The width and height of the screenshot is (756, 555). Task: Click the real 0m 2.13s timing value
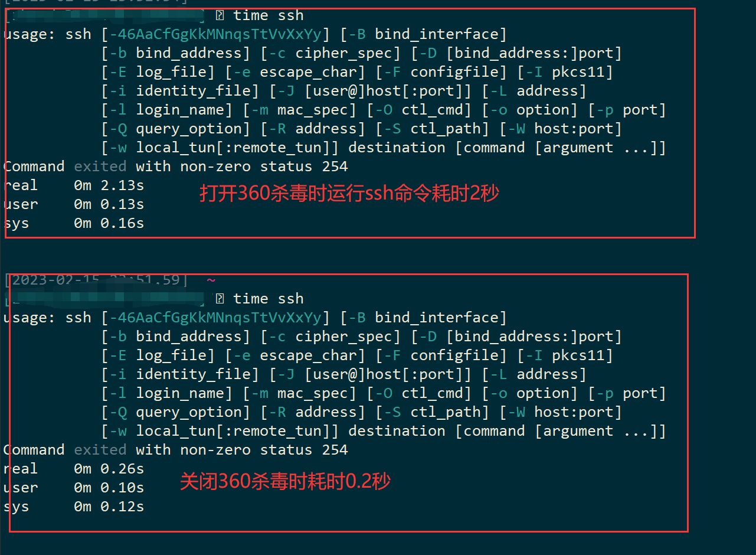(109, 185)
